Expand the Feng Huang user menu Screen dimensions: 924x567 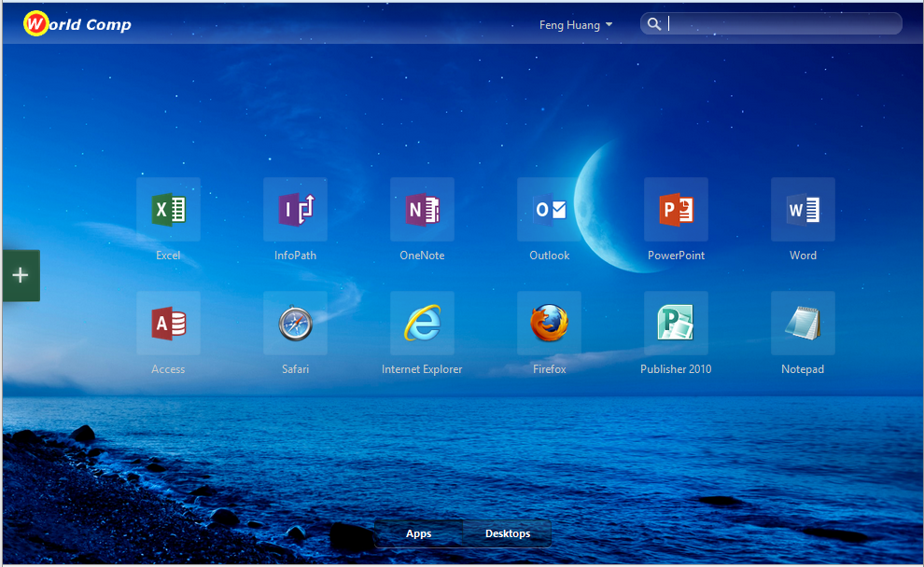[569, 25]
